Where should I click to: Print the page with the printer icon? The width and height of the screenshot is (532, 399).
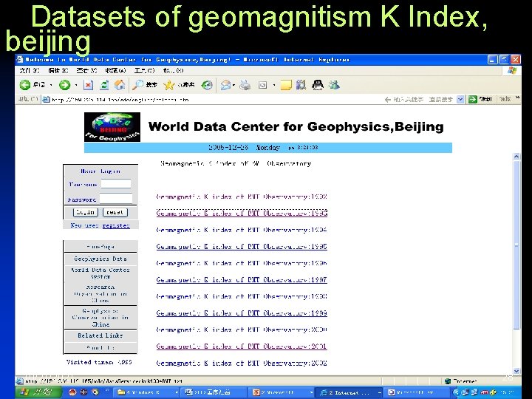(x=245, y=85)
